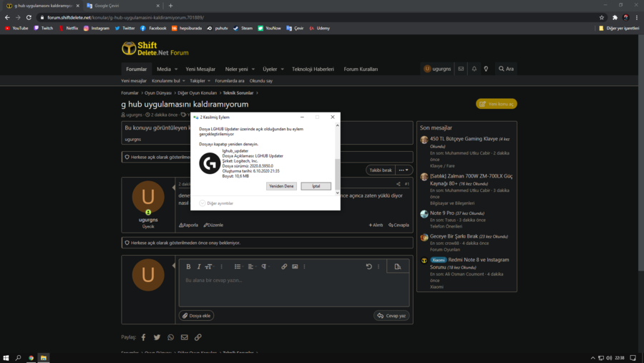Switch to the Google Çeviri browser tab
This screenshot has width=644, height=363.
point(123,6)
